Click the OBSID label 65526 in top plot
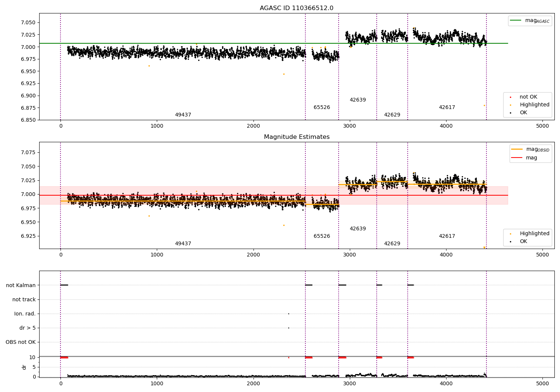 pos(322,108)
